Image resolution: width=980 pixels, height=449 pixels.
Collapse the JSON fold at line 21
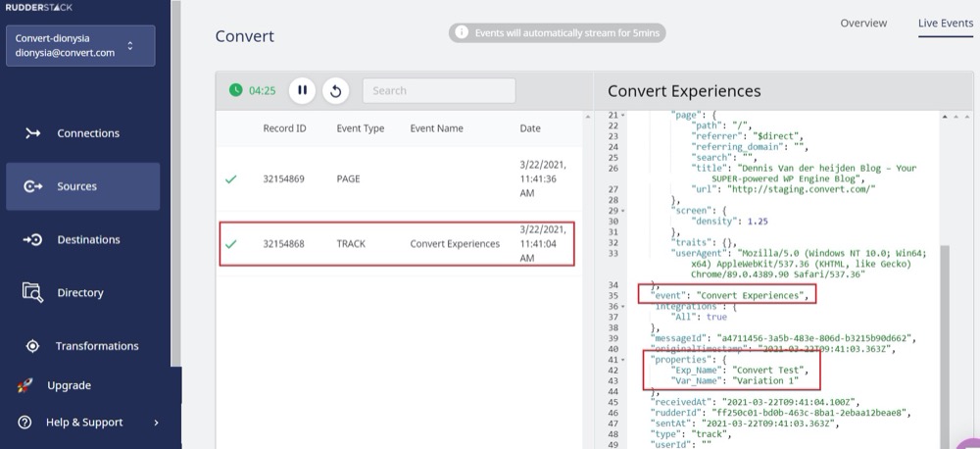(623, 115)
